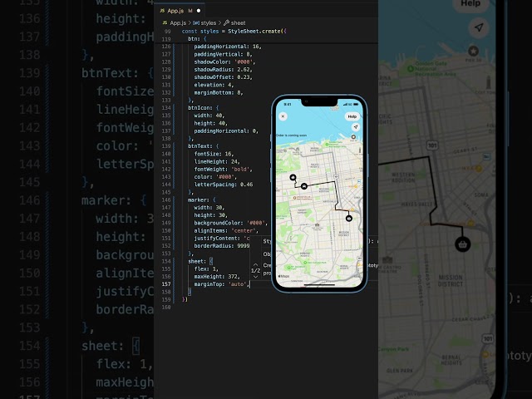
Task: Tap the Help button in the phone simulator
Action: (x=352, y=116)
